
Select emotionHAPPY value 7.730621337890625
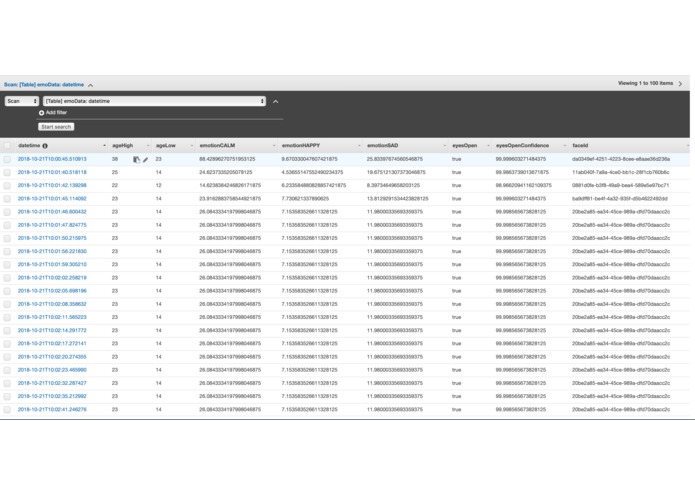click(x=305, y=199)
